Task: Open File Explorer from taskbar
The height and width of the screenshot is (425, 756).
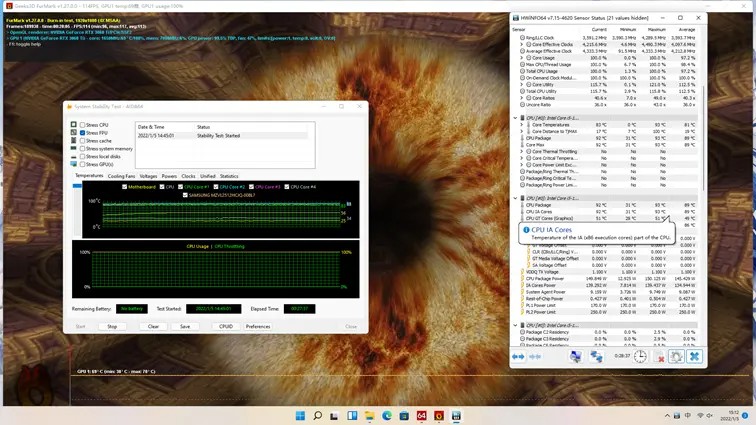Action: pos(369,415)
